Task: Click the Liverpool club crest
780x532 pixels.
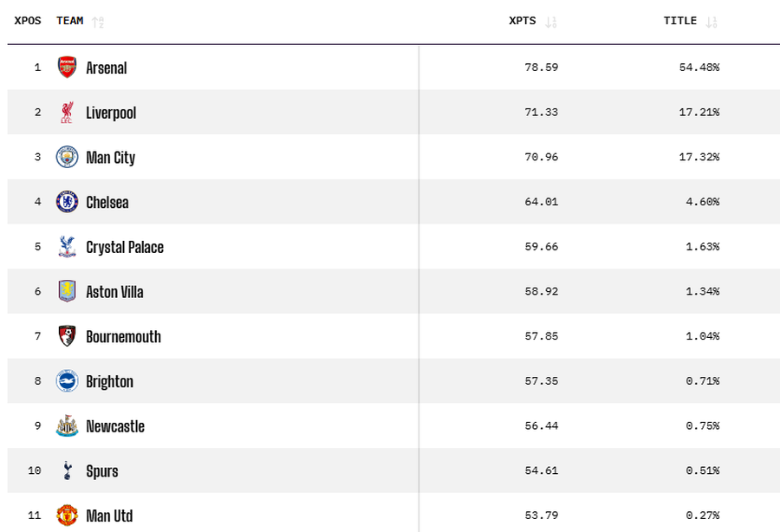Action: (x=67, y=113)
